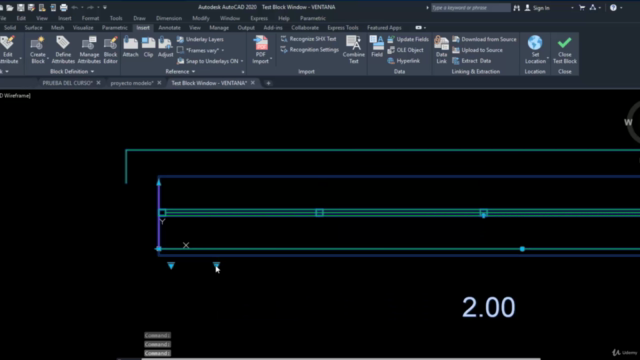640x360 pixels.
Task: Select the Clip reference tool
Action: coord(148,47)
